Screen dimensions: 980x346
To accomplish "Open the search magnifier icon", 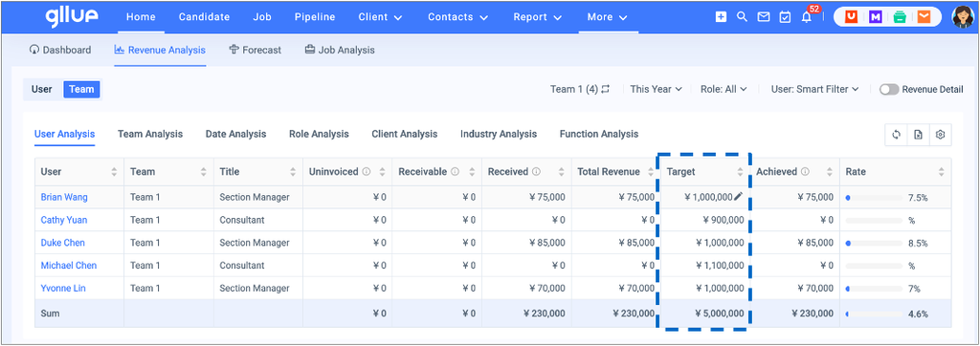I will pyautogui.click(x=742, y=17).
